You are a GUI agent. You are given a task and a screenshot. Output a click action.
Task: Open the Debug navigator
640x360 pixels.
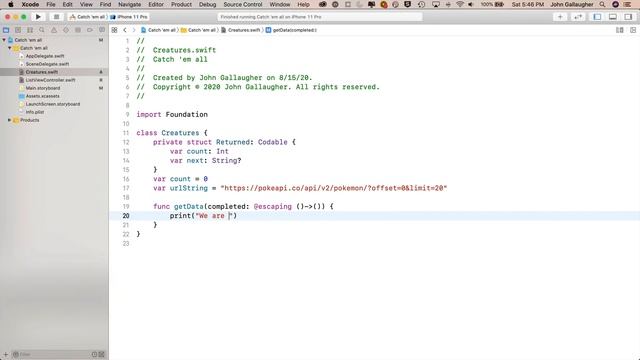(78, 30)
